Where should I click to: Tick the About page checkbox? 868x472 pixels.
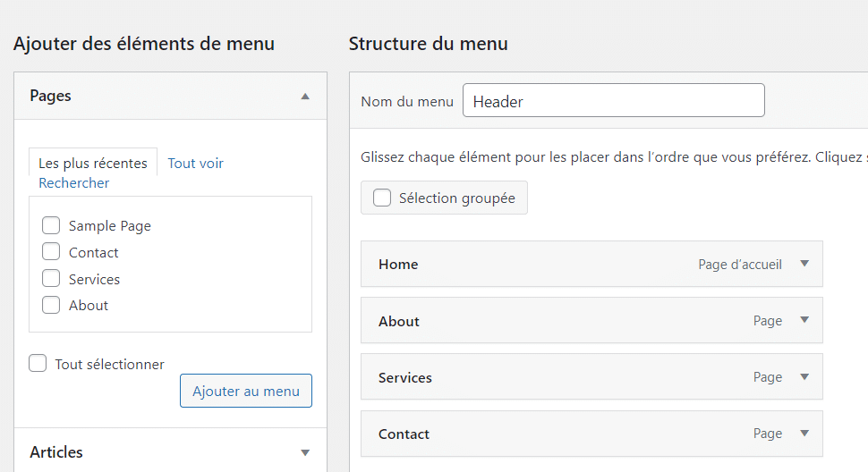tap(51, 305)
